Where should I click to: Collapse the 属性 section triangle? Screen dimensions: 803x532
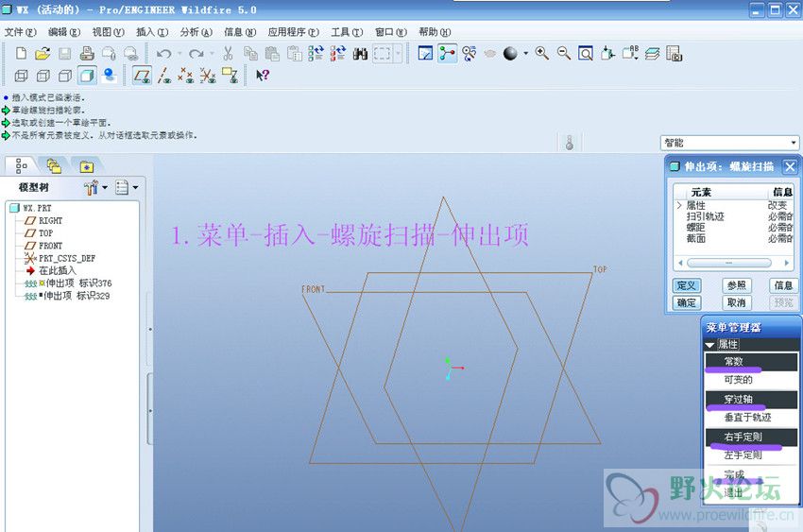pos(709,345)
